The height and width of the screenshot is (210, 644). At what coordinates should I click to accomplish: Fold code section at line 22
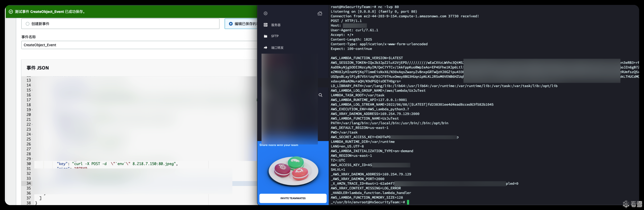pyautogui.click(x=32, y=125)
